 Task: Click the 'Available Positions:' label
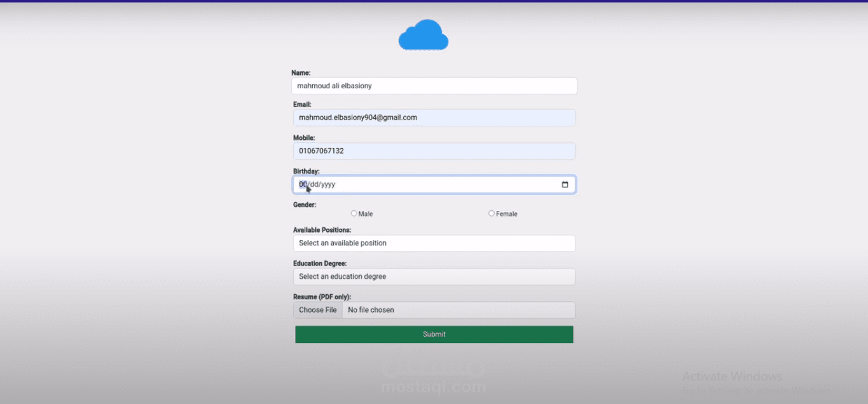pos(322,230)
